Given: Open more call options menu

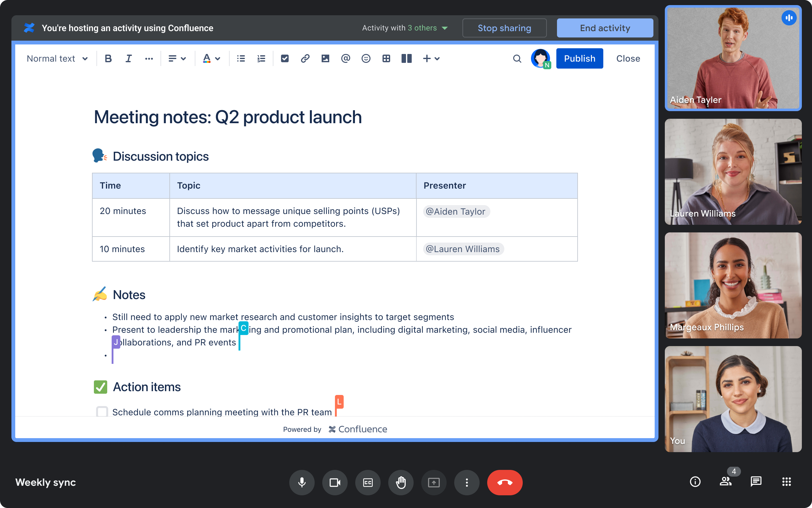Looking at the screenshot, I should click(x=467, y=483).
